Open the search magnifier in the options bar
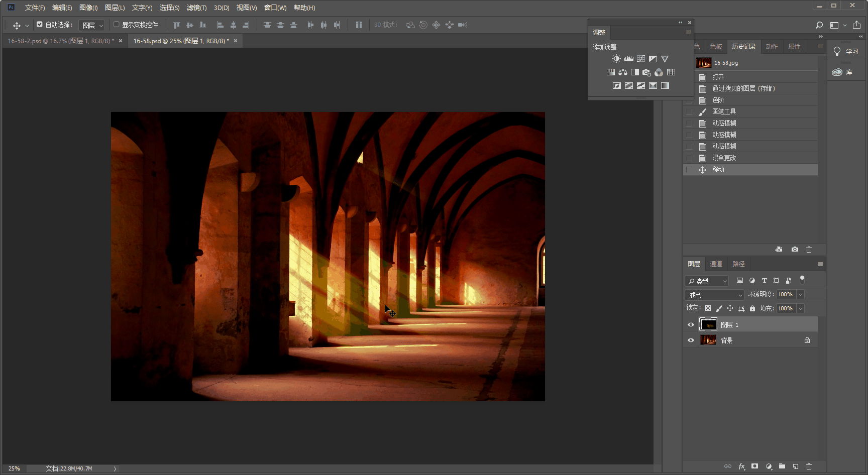 click(819, 25)
